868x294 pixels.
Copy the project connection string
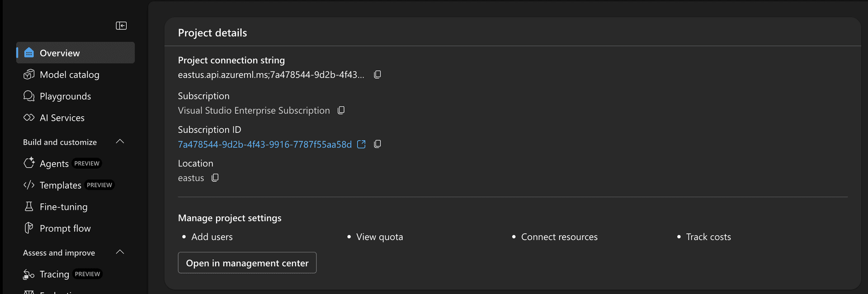pyautogui.click(x=377, y=75)
